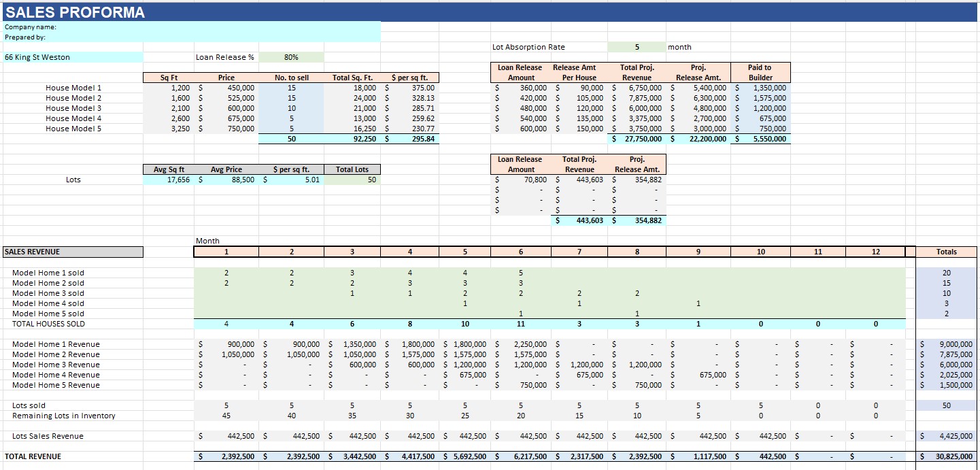Select the Model Home 4 sold label
The image size is (980, 470).
(48, 303)
